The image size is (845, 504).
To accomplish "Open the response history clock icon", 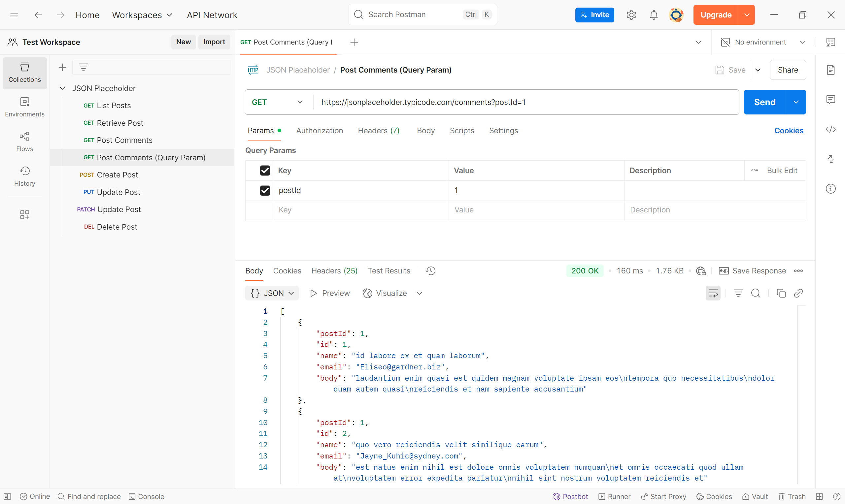I will 430,271.
